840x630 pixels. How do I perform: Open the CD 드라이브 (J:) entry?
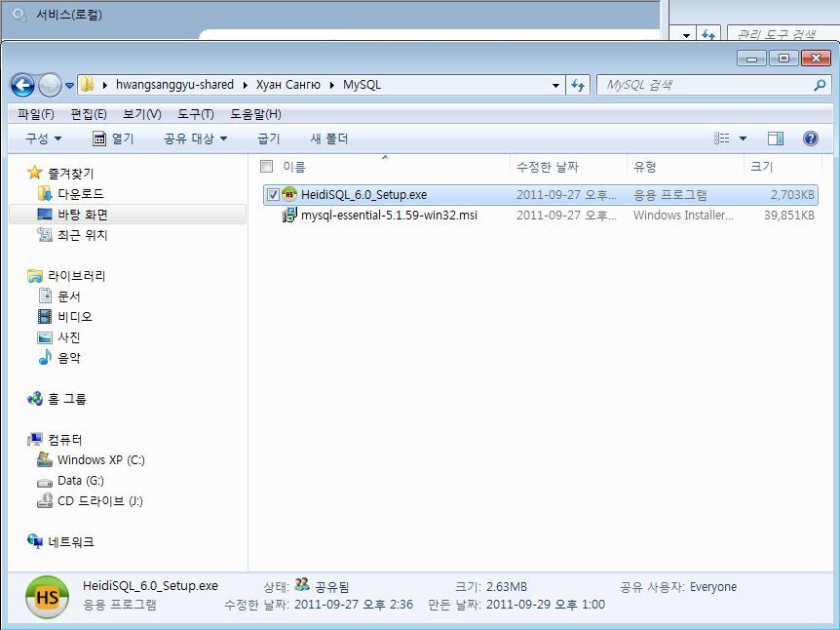(100, 501)
